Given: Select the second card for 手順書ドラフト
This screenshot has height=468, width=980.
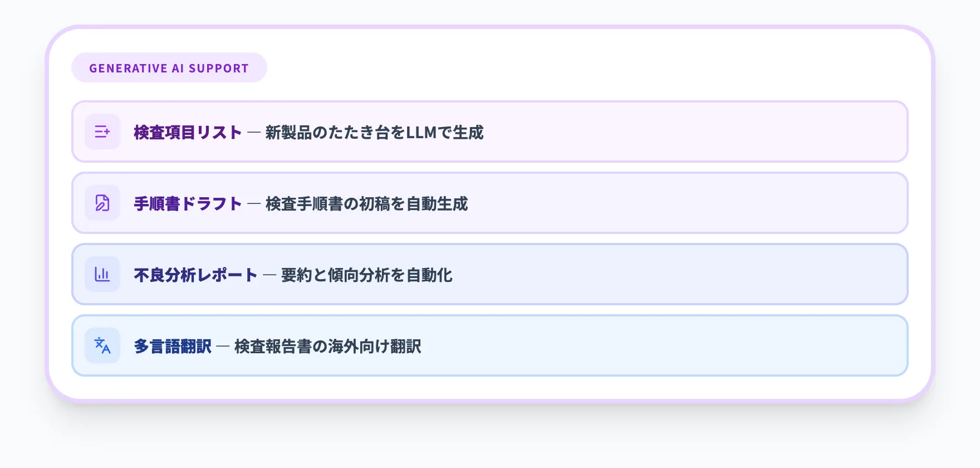Looking at the screenshot, I should [490, 203].
